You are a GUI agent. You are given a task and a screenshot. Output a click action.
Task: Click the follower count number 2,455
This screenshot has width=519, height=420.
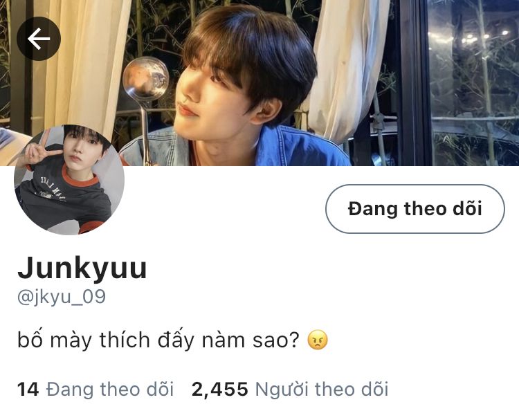pos(220,390)
